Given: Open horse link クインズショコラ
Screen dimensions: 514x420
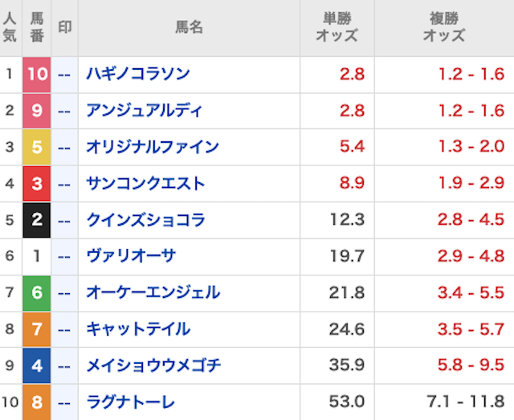Looking at the screenshot, I should click(145, 220).
